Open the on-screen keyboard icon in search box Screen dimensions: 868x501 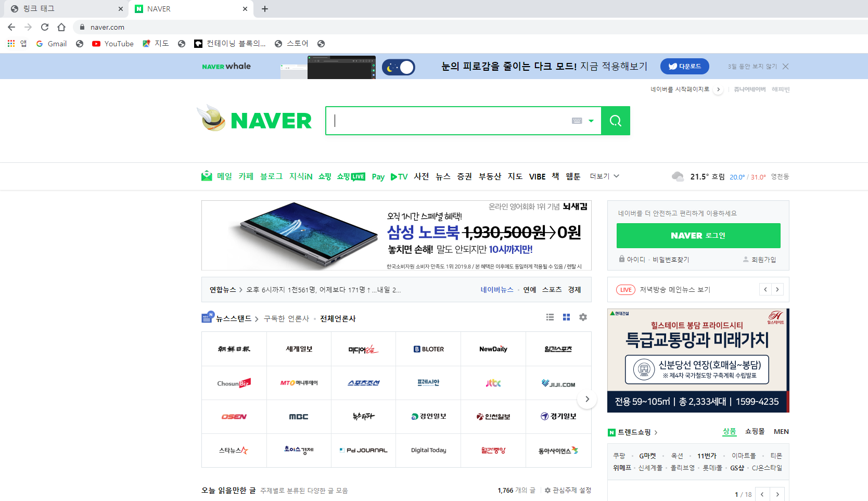point(577,121)
